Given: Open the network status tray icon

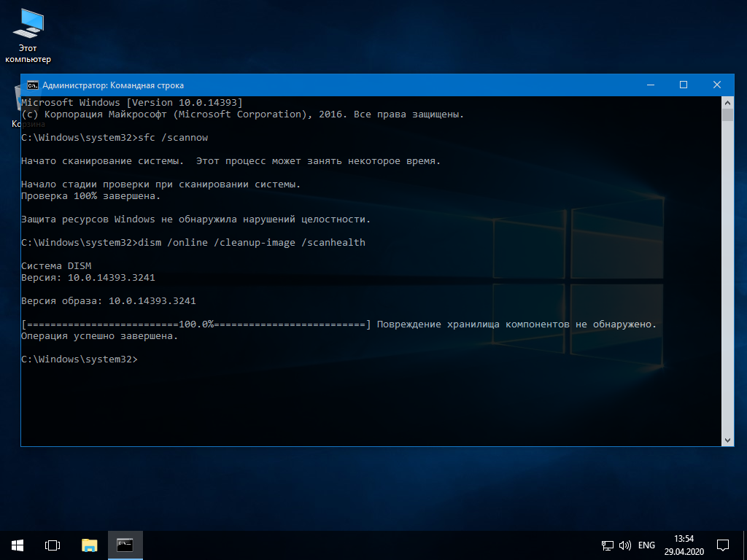Looking at the screenshot, I should tap(607, 545).
